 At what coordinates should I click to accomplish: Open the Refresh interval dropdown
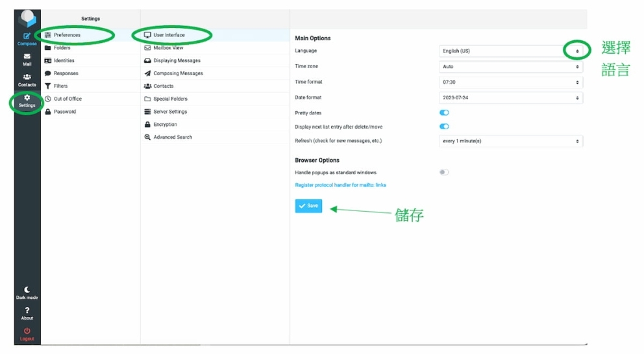pyautogui.click(x=510, y=142)
